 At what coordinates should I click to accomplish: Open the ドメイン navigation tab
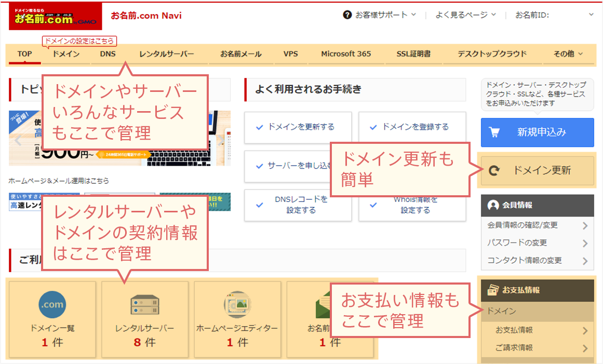click(x=66, y=54)
